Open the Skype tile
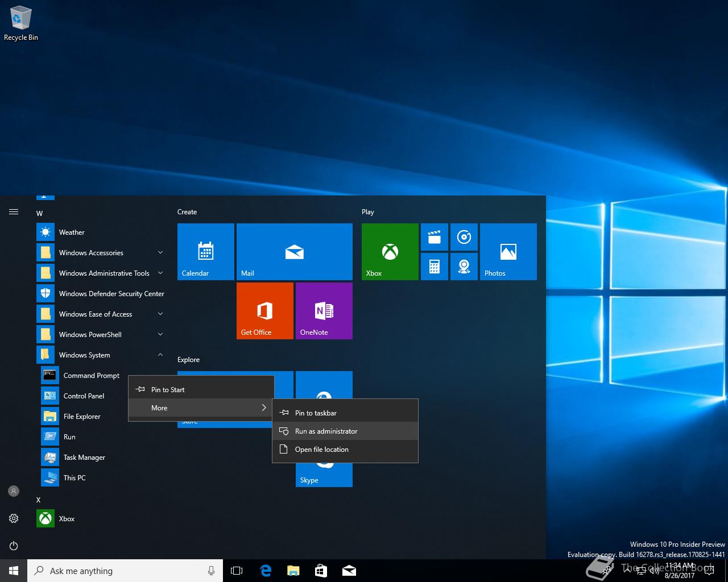728x582 pixels. (x=324, y=475)
